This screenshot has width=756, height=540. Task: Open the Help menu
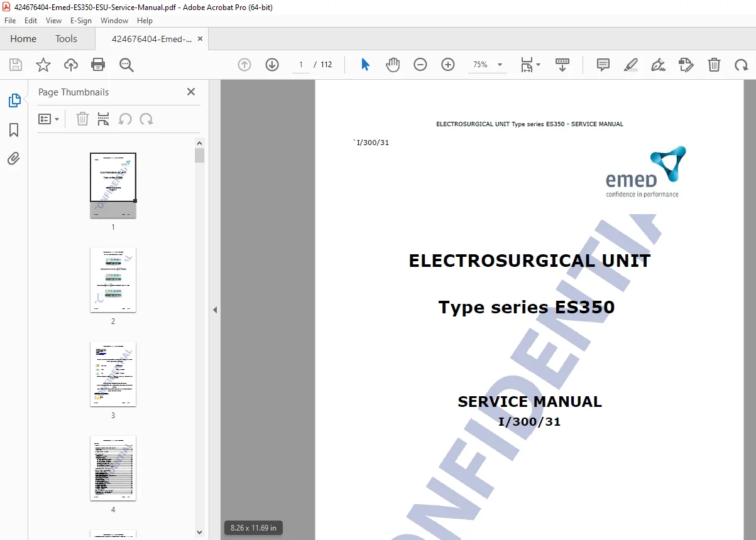click(145, 21)
